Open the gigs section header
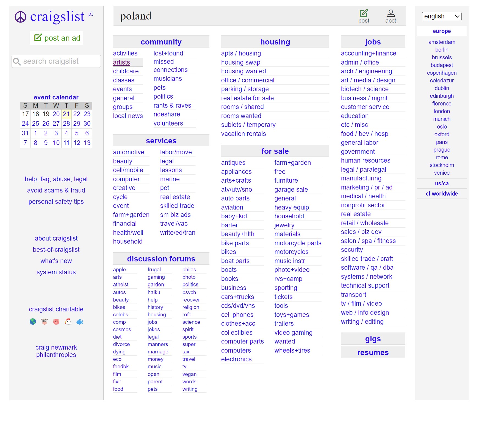 pos(373,339)
